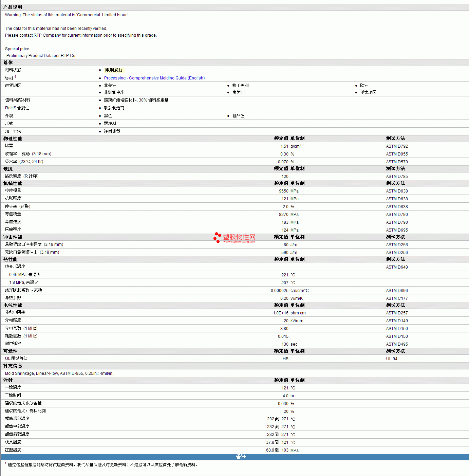
Task: Select the 亚太地区 supply region item
Action: click(x=368, y=92)
